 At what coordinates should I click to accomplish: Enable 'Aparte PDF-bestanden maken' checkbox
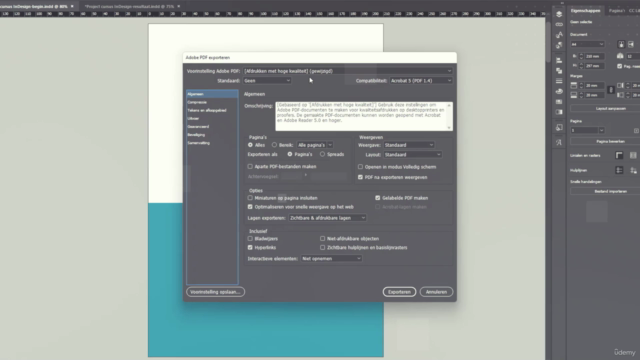250,167
